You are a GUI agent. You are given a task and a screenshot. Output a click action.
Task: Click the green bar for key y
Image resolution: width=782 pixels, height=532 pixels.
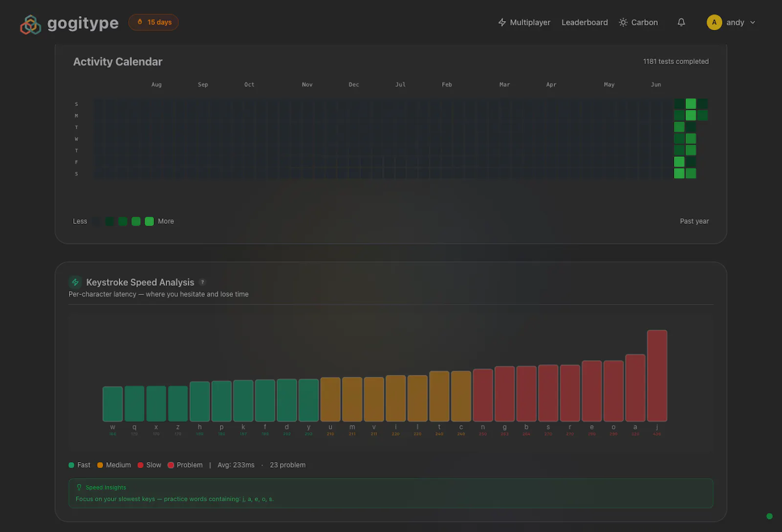[x=308, y=400]
